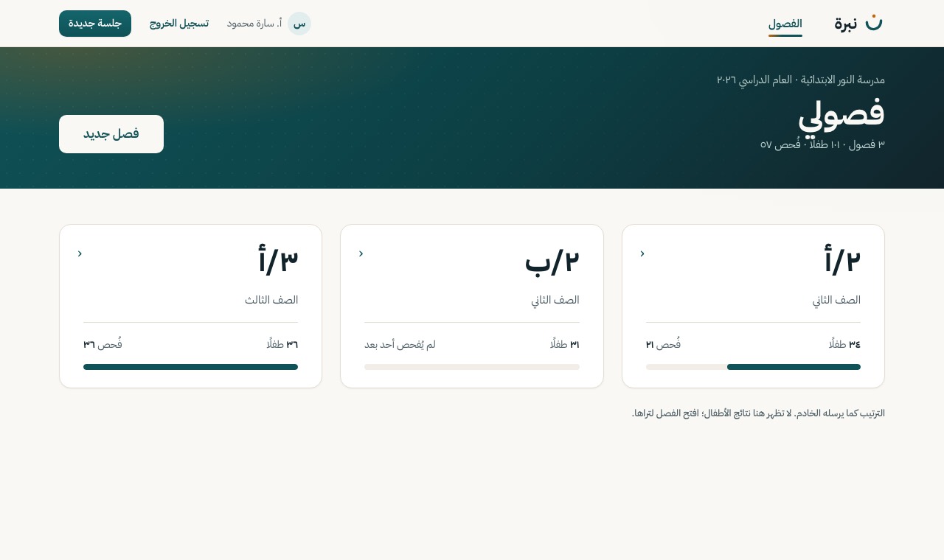Open the ٢/ب class card chevron
The height and width of the screenshot is (560, 944).
point(361,253)
